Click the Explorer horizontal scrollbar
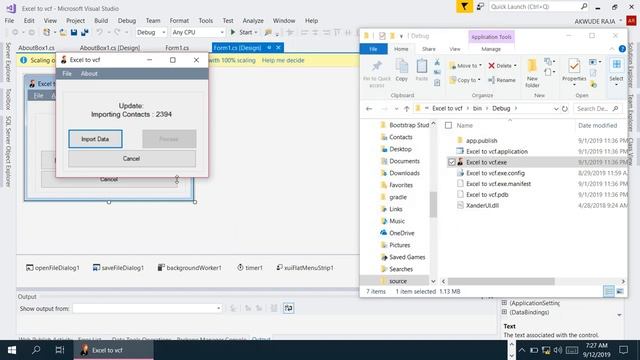Viewport: 640px width, 360px height. coord(501,281)
